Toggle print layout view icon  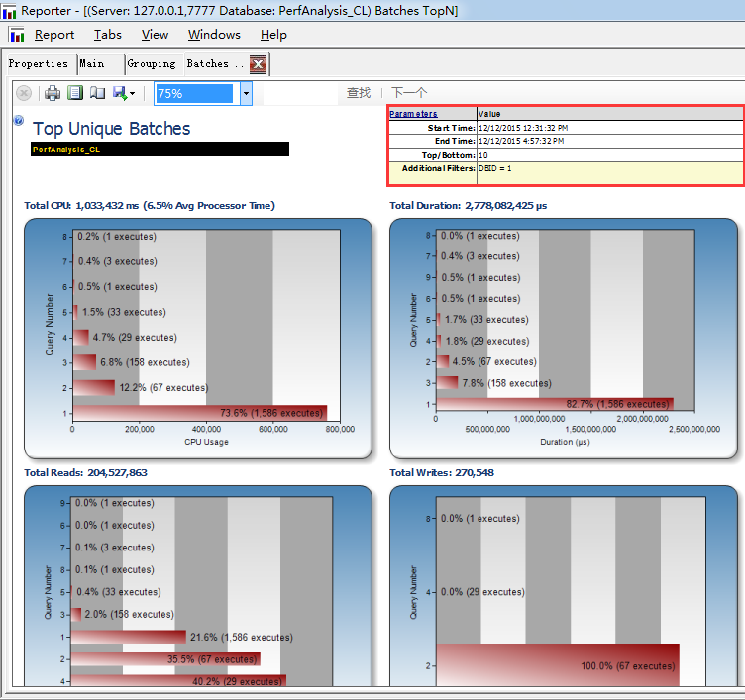point(75,93)
